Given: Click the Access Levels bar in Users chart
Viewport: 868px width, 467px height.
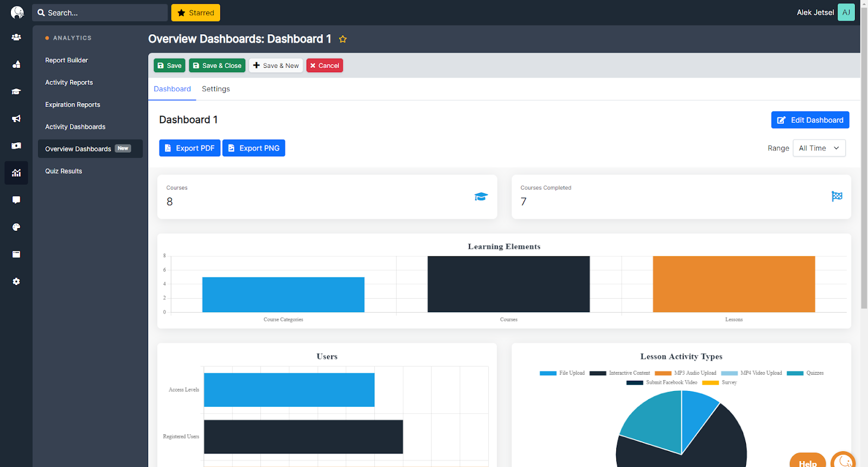Looking at the screenshot, I should tap(289, 390).
